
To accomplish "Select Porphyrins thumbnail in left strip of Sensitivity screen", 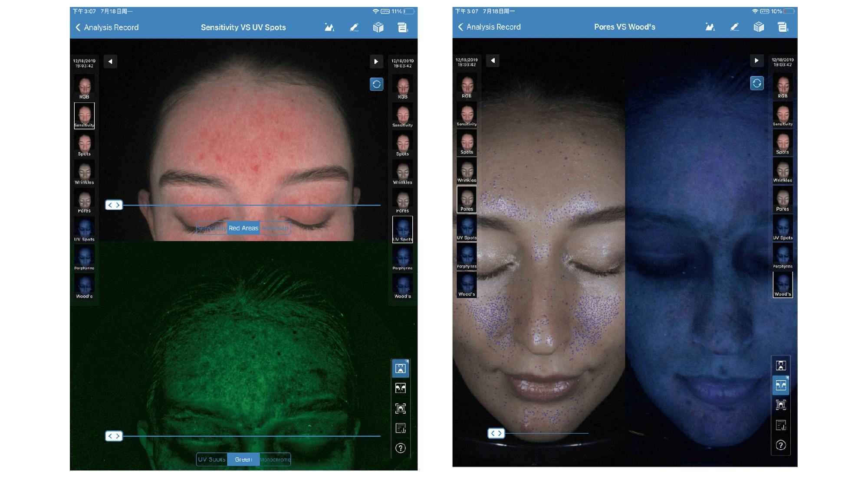I will click(84, 258).
